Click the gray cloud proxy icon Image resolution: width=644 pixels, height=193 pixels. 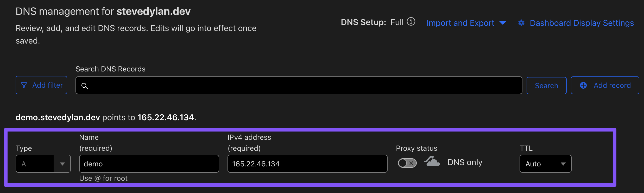pos(432,162)
